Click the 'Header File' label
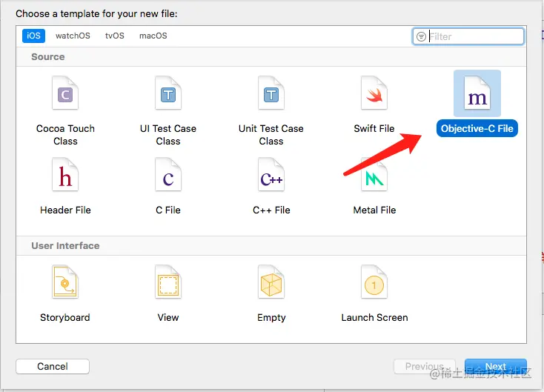Viewport: 544px width, 392px height. click(x=65, y=210)
